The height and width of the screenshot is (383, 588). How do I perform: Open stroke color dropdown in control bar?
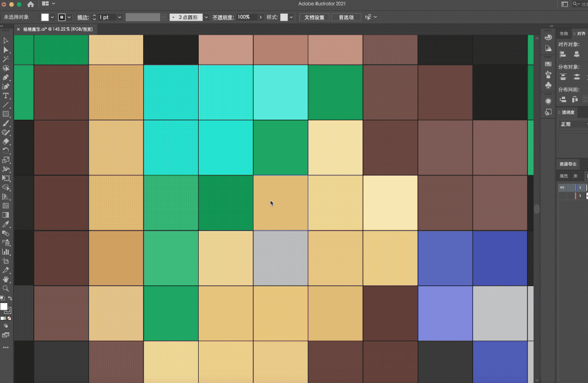[69, 17]
